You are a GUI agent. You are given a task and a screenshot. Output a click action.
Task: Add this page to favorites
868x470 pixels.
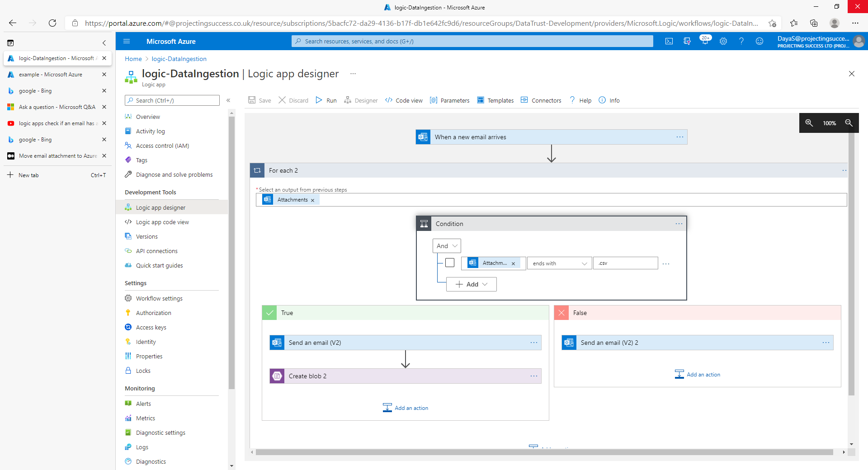772,23
